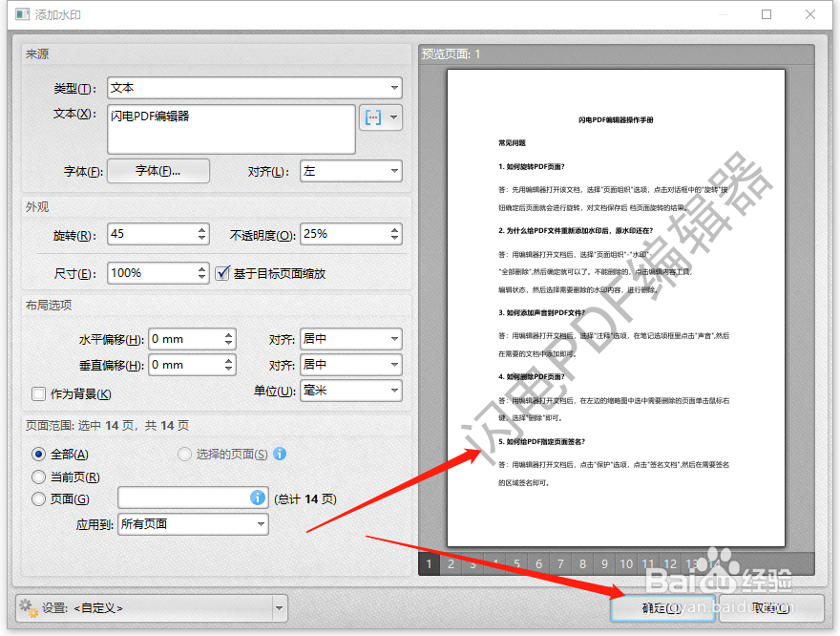Decrease the horizontal offset value
Image resolution: width=840 pixels, height=636 pixels.
pos(229,344)
